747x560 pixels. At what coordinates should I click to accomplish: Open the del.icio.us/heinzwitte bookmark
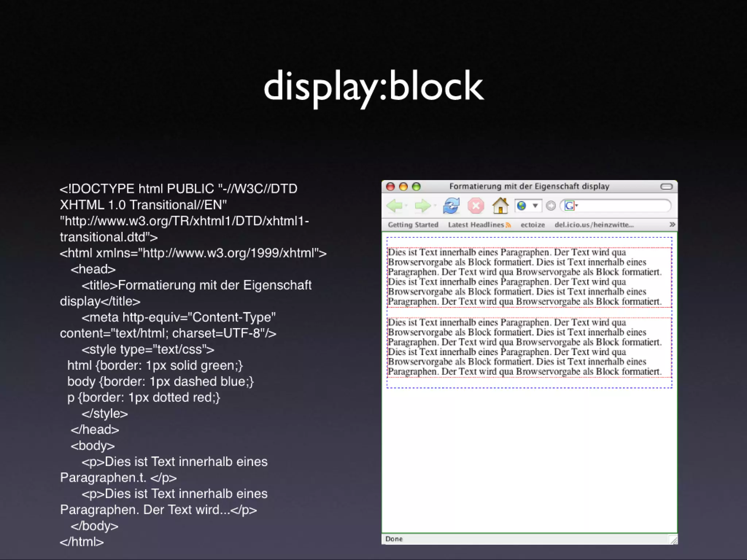tap(594, 225)
